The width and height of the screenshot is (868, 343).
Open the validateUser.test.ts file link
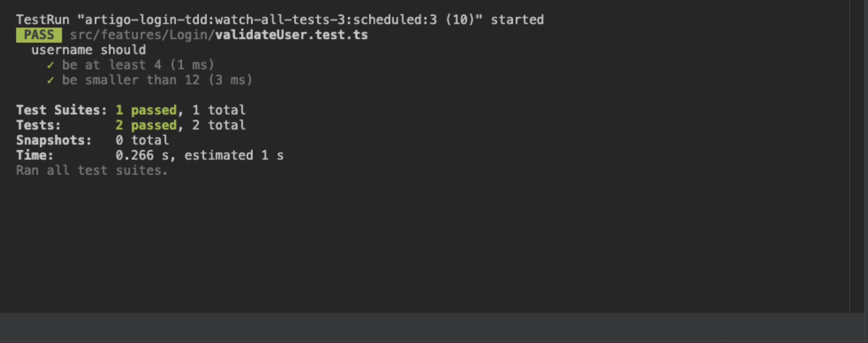291,35
